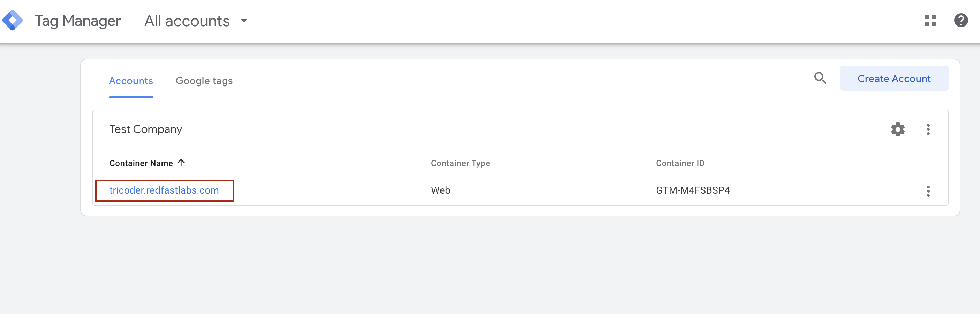Open the Google apps grid icon
The height and width of the screenshot is (314, 980).
[930, 21]
